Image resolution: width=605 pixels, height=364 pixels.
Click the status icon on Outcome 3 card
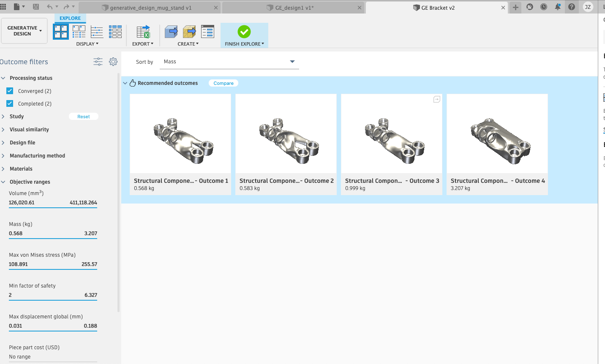coord(437,99)
